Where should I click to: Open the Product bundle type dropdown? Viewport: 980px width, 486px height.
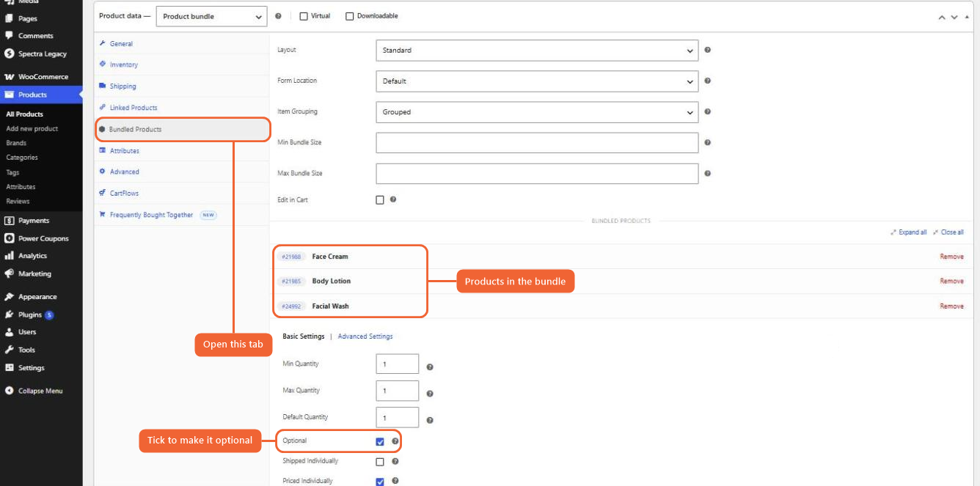pyautogui.click(x=212, y=16)
